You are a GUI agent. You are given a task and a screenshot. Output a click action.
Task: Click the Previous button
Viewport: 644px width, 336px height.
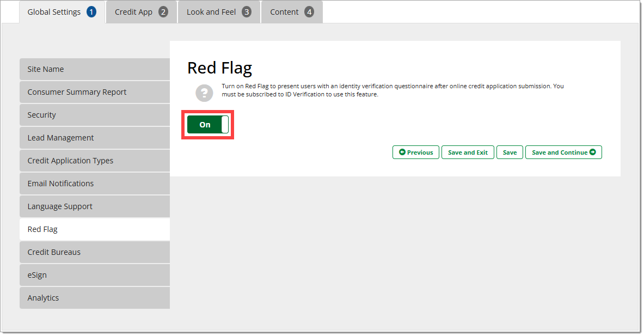pyautogui.click(x=415, y=152)
